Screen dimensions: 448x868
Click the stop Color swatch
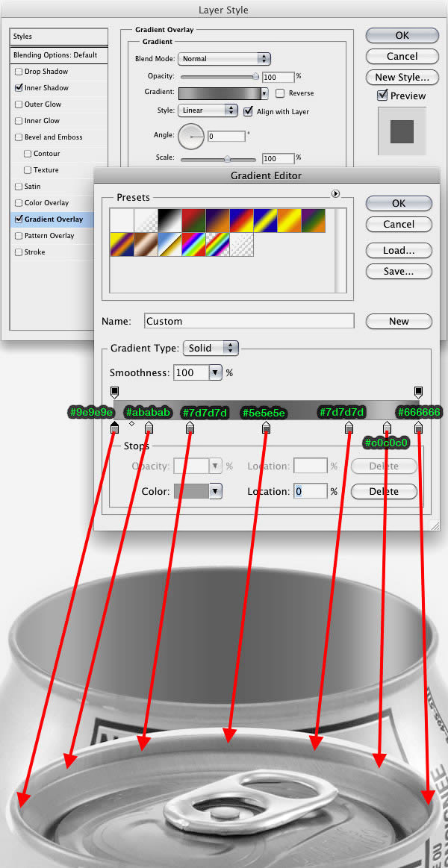[x=192, y=491]
